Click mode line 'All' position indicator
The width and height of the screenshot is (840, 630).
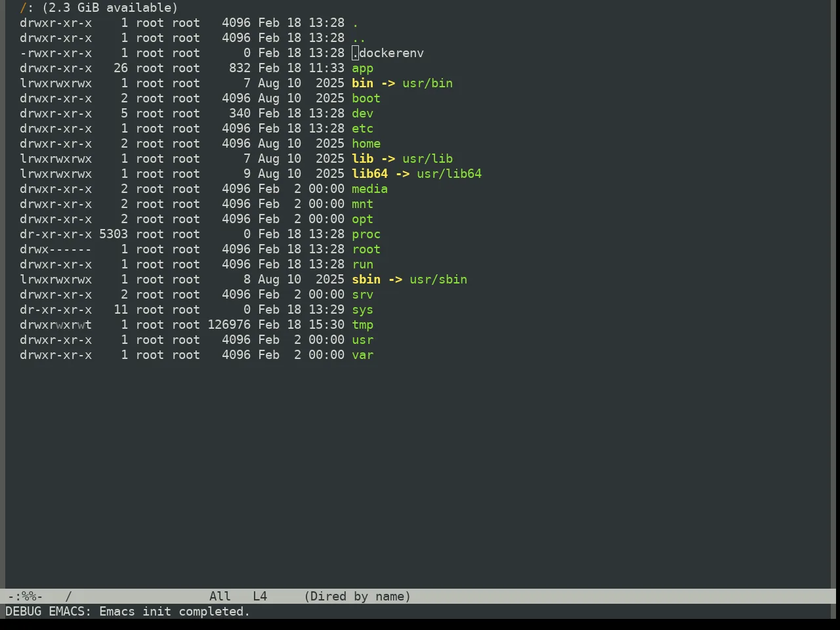click(x=220, y=597)
